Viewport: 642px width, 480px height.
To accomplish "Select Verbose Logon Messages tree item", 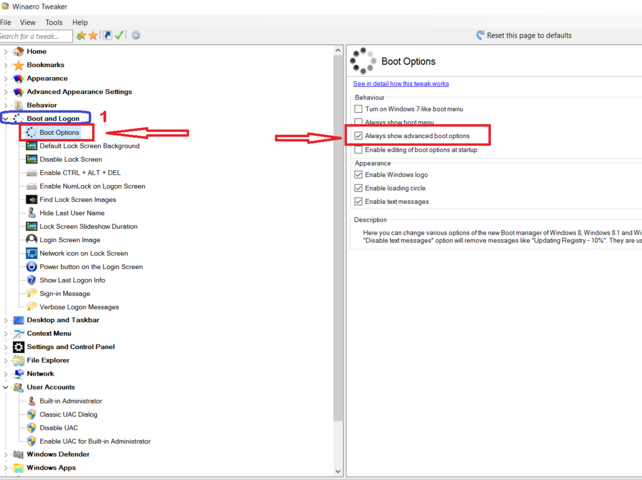I will tap(79, 307).
